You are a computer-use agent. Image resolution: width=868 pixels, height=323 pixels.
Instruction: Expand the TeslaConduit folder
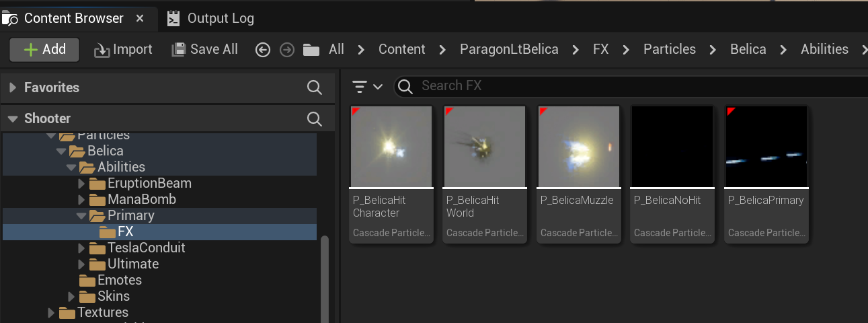tap(82, 248)
